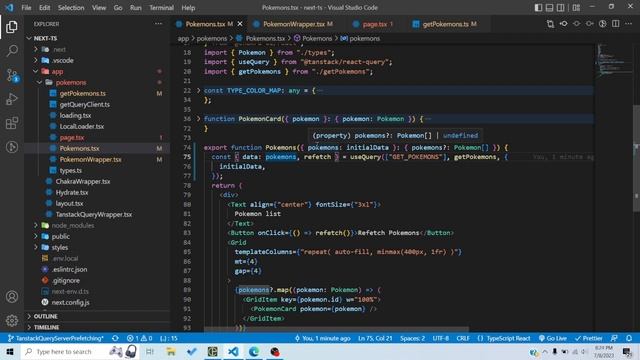Unfold the TYPE_COLOR_MAP code block
This screenshot has height=360, width=640.
click(x=199, y=90)
